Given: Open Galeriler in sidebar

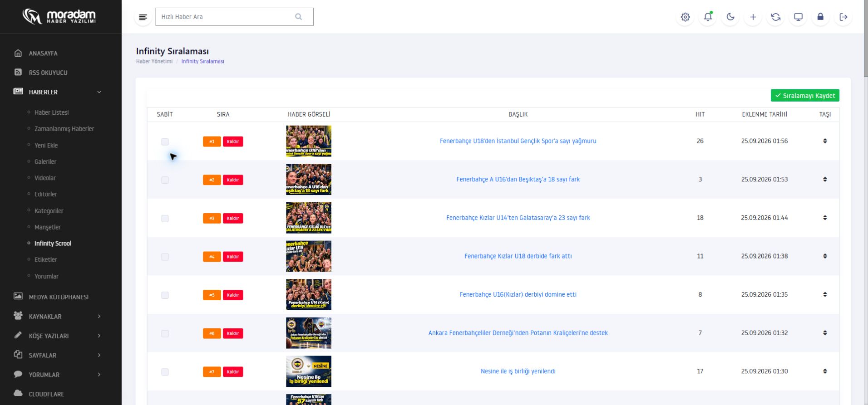Looking at the screenshot, I should (x=45, y=162).
